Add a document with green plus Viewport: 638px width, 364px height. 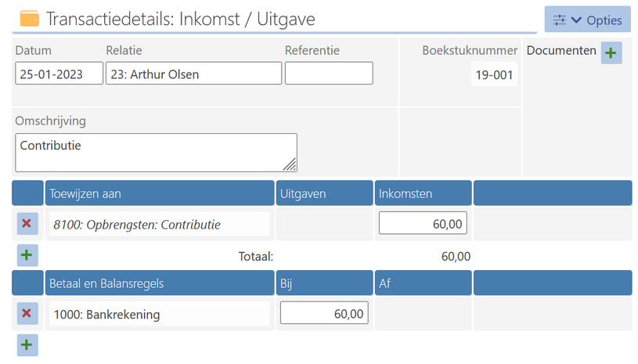611,53
